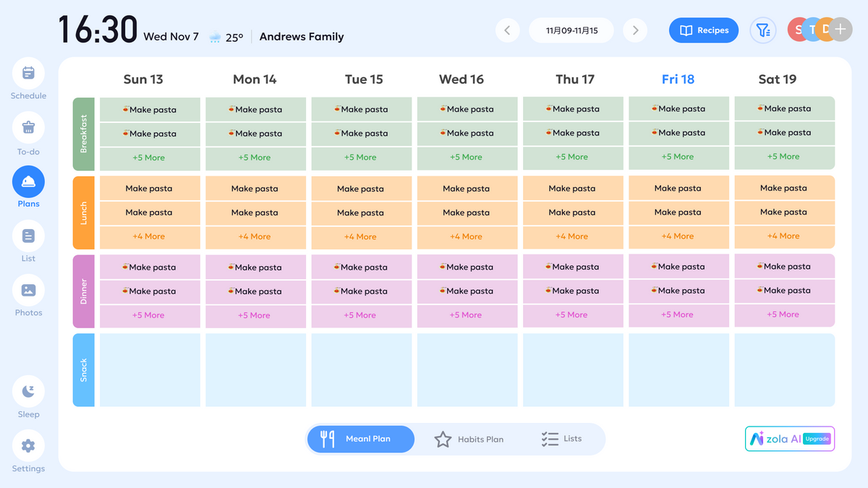
Task: Open the zola AI Upgrade badge
Action: pos(790,439)
